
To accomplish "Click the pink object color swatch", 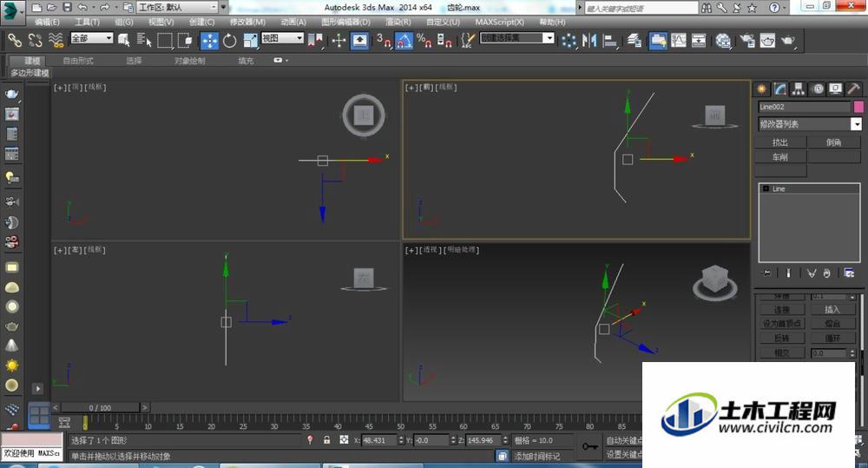I will click(858, 106).
